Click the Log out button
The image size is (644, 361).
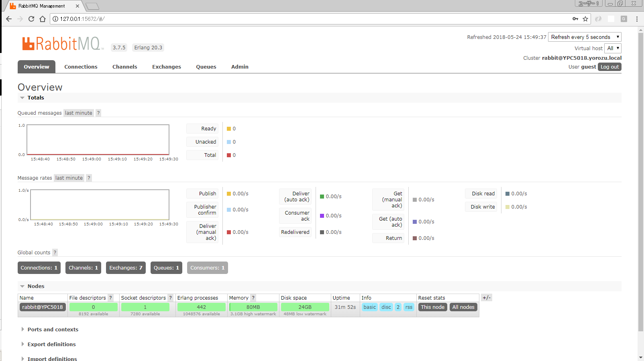[x=609, y=67]
